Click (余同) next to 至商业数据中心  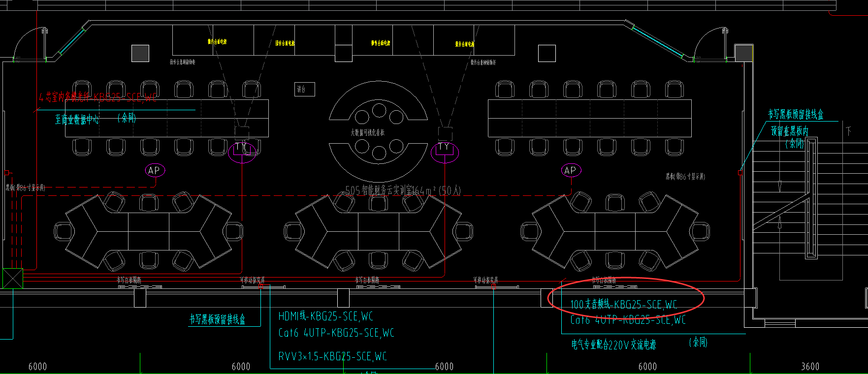[127, 118]
